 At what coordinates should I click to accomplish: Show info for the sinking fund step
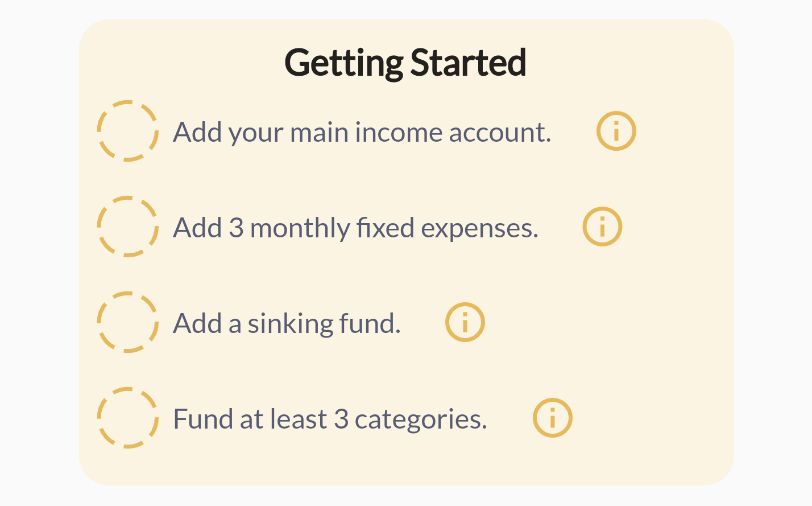click(465, 322)
